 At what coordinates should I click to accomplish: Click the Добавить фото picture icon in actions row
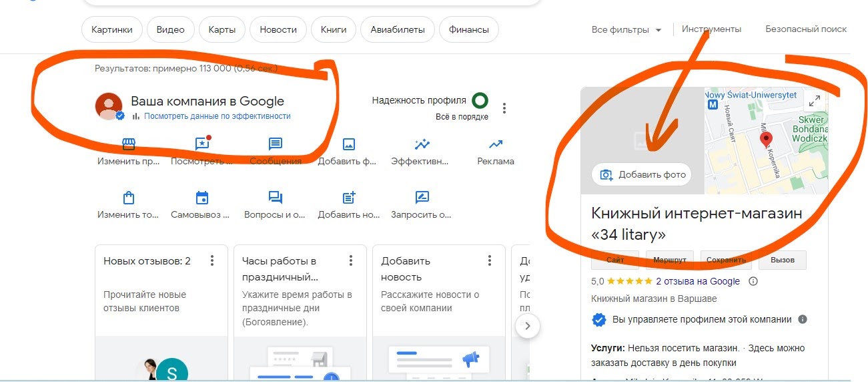(x=348, y=144)
